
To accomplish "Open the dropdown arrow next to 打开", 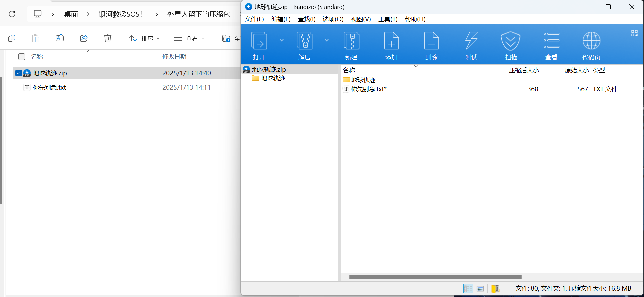I will 282,40.
